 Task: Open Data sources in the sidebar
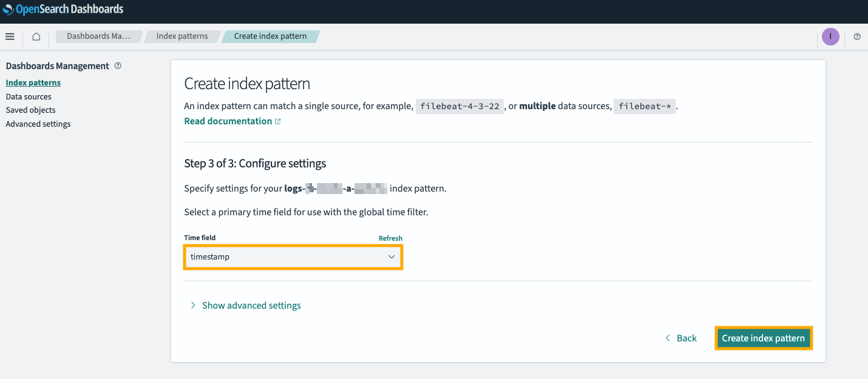(x=29, y=96)
